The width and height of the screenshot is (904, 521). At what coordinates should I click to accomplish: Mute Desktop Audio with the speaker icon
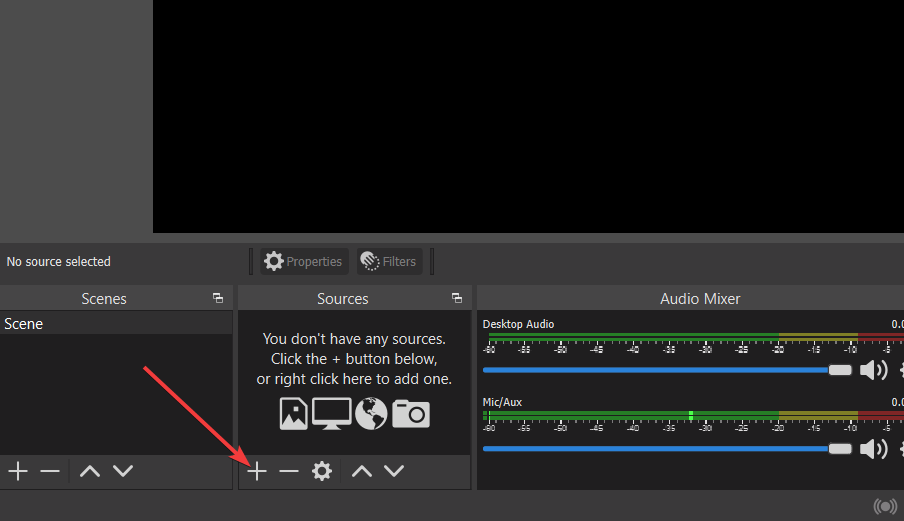point(872,370)
